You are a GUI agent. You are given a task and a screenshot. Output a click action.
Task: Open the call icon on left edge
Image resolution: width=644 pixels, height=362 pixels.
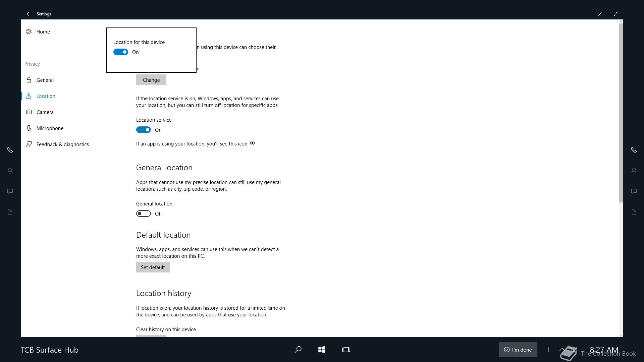(10, 150)
